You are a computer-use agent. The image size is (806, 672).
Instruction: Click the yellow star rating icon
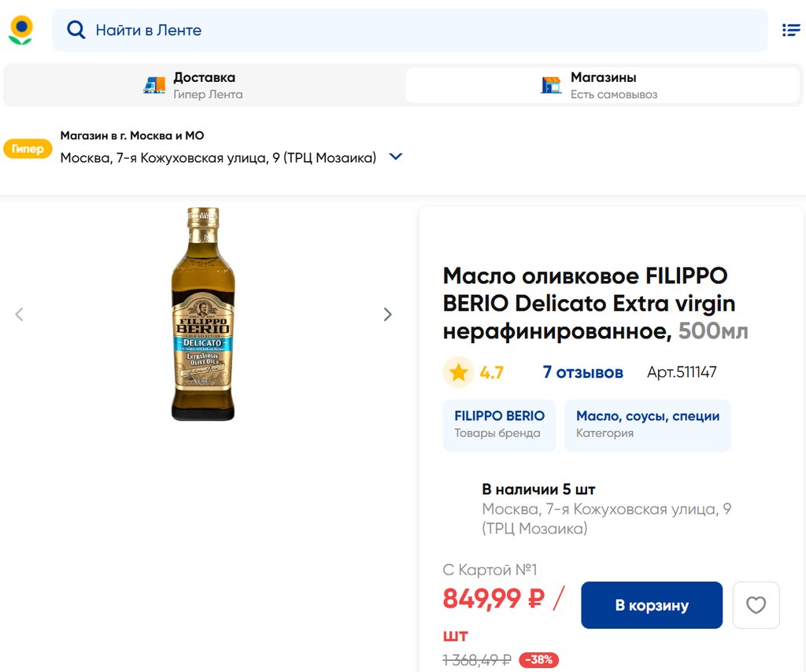pyautogui.click(x=458, y=372)
